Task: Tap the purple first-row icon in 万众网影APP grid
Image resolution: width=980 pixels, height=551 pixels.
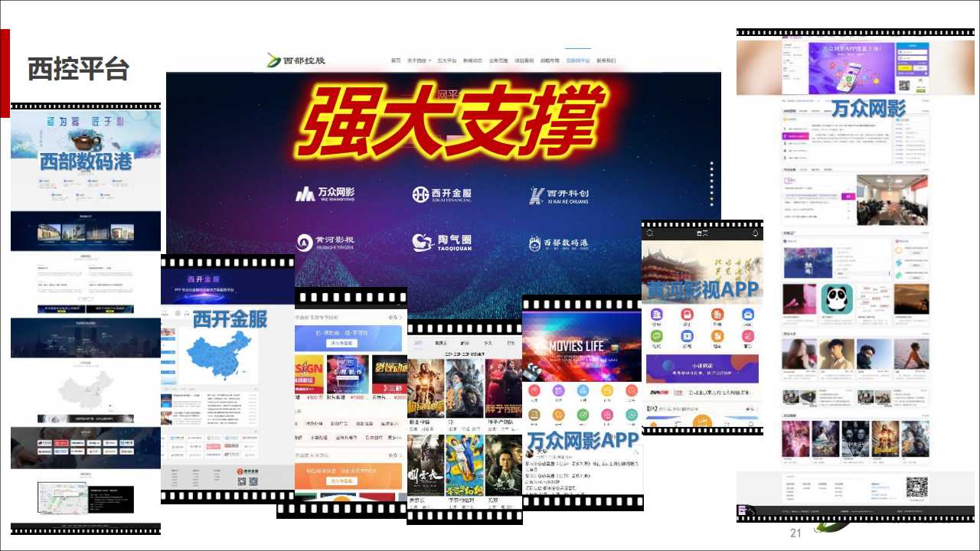Action: click(x=558, y=390)
